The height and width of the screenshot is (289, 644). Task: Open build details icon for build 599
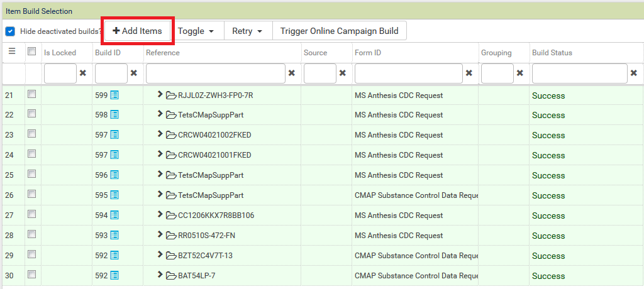114,95
